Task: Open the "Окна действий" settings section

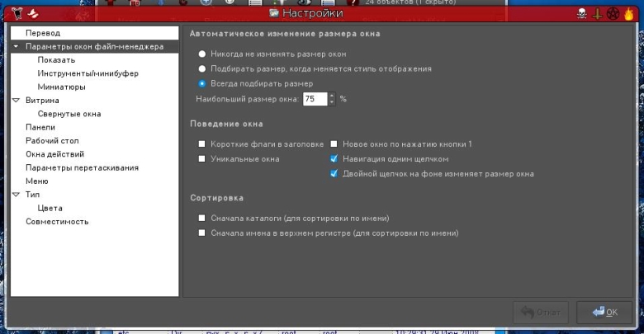Action: (54, 154)
